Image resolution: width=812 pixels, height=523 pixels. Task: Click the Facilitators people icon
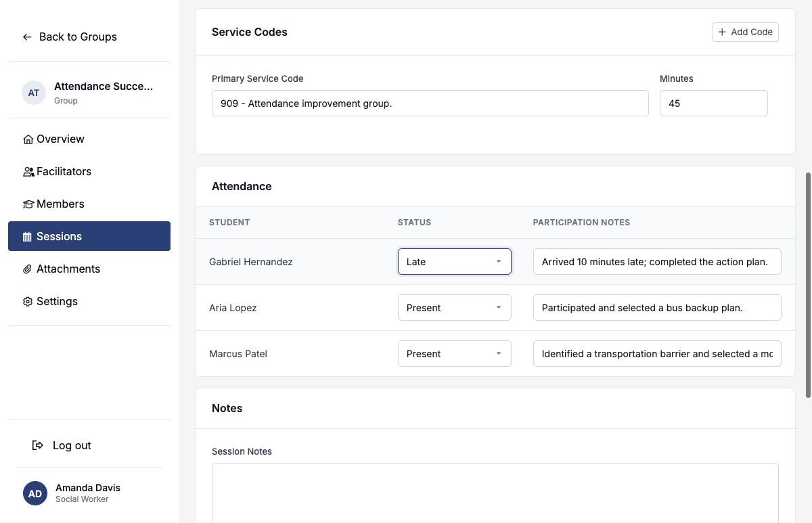click(28, 172)
